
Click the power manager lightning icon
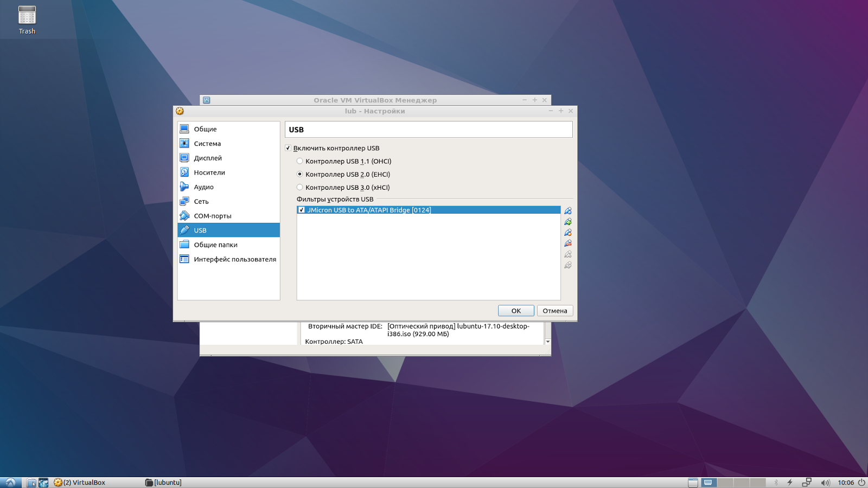(x=790, y=483)
